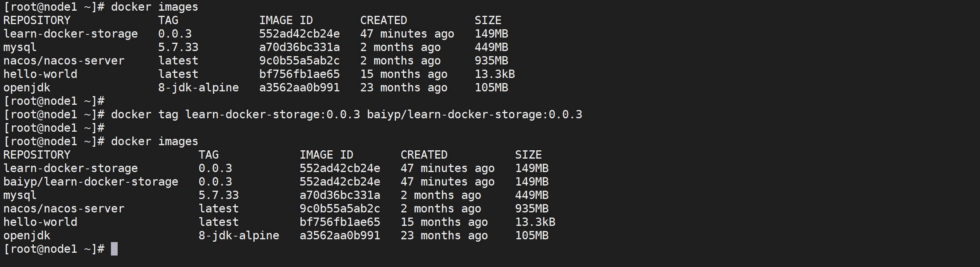Click the first 'docker images' command text
The image size is (980, 267).
pyautogui.click(x=154, y=7)
